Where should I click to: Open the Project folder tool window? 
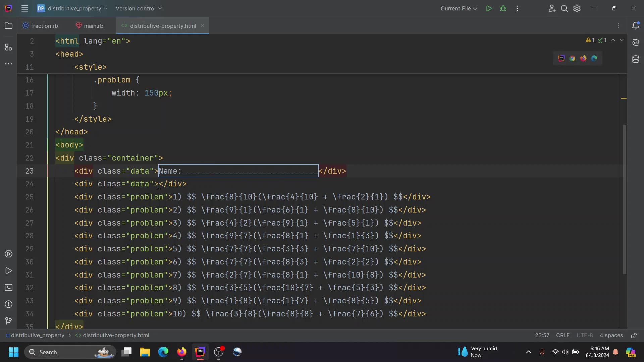(9, 26)
